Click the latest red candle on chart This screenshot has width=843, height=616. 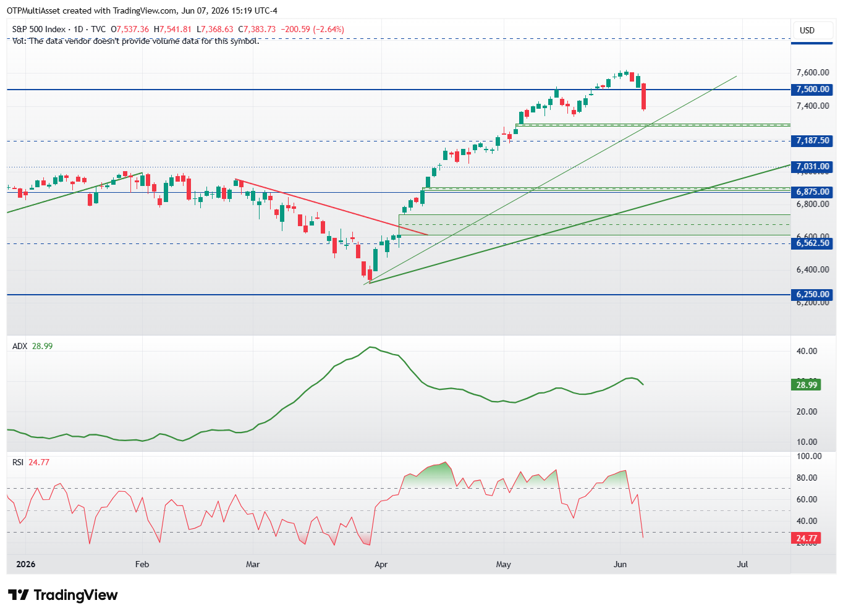(x=644, y=96)
